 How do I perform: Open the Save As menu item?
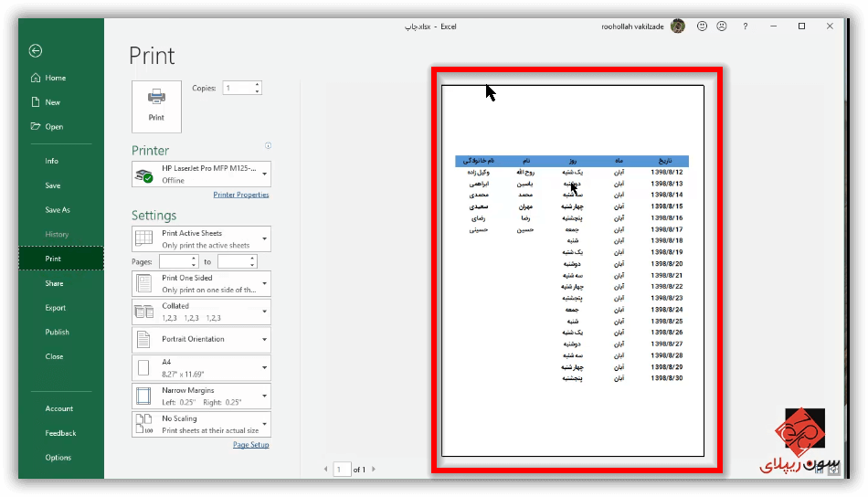pos(58,210)
